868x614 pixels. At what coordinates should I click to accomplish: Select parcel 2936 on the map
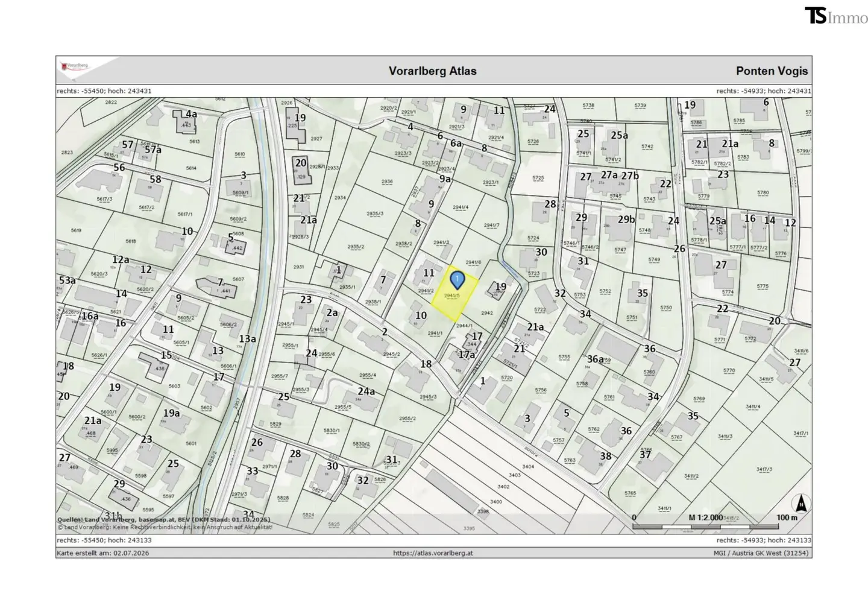coord(387,182)
